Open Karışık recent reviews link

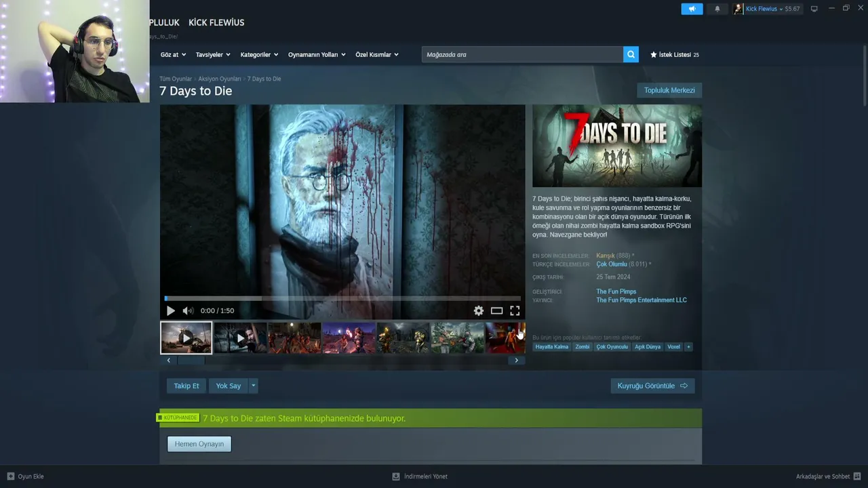[x=606, y=256]
